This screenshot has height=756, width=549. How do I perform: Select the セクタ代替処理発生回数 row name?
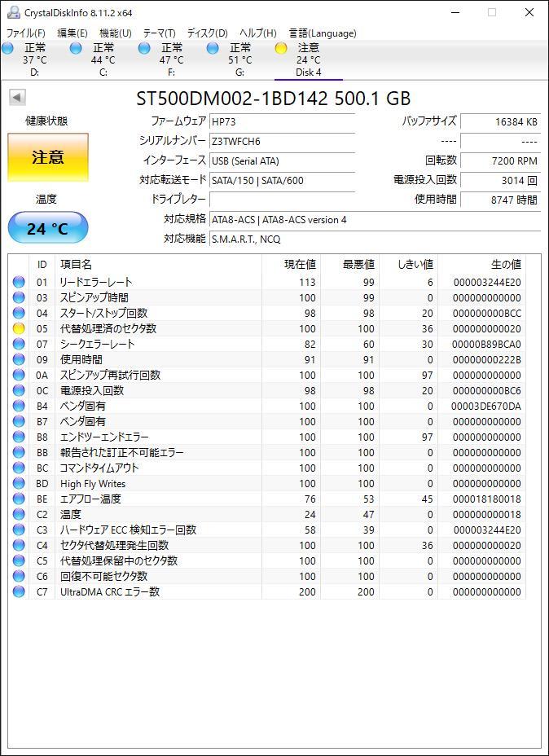[115, 545]
